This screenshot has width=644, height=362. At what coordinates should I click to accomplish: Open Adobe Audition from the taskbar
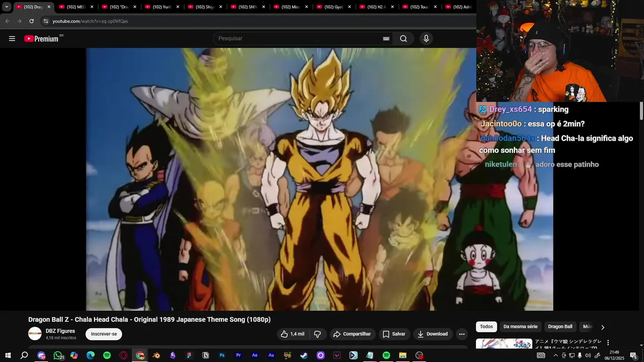pyautogui.click(x=271, y=355)
